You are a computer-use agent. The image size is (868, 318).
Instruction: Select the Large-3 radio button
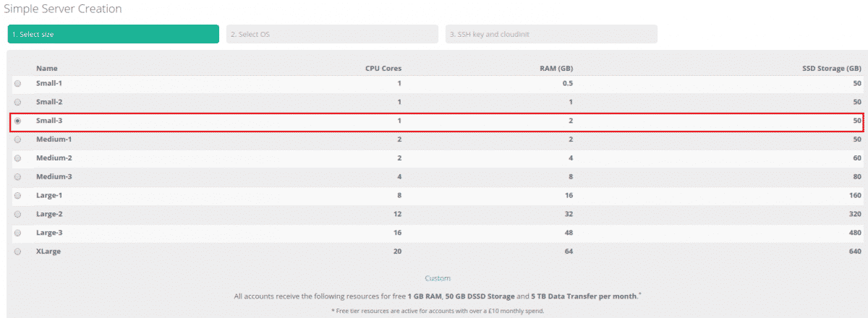[x=17, y=233]
